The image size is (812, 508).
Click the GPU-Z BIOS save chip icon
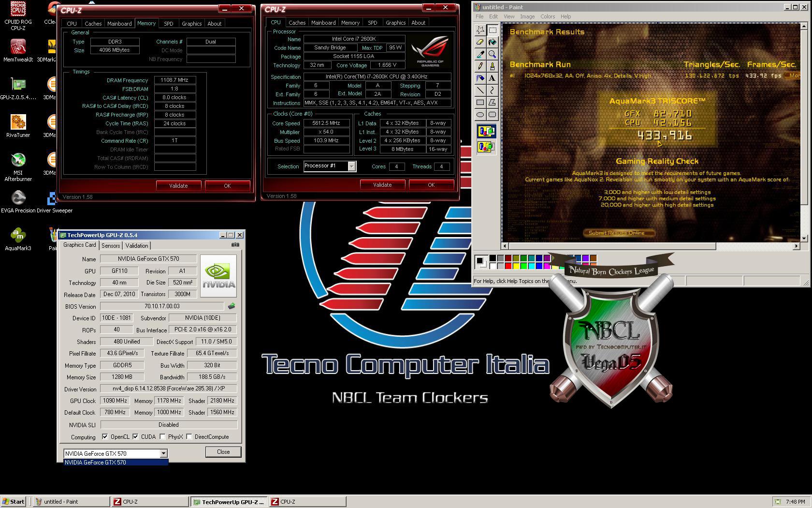point(232,306)
